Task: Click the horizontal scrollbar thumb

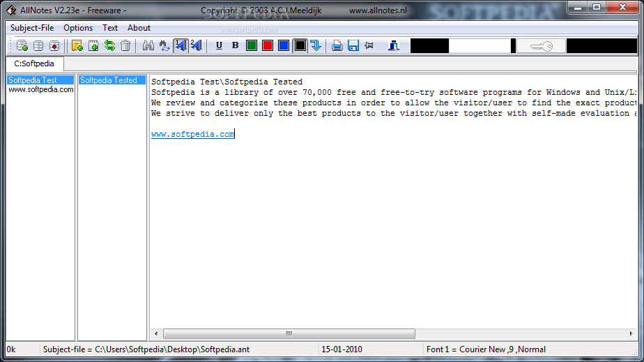Action: [x=289, y=333]
